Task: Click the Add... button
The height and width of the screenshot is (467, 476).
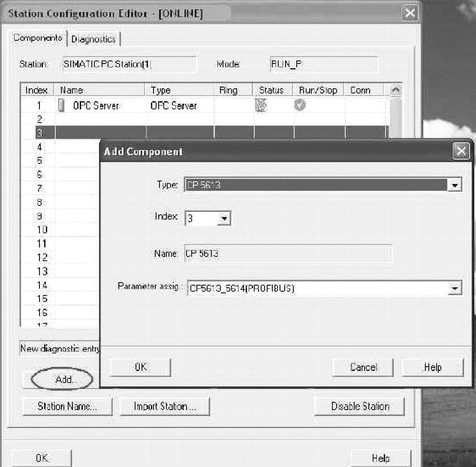Action: tap(62, 379)
